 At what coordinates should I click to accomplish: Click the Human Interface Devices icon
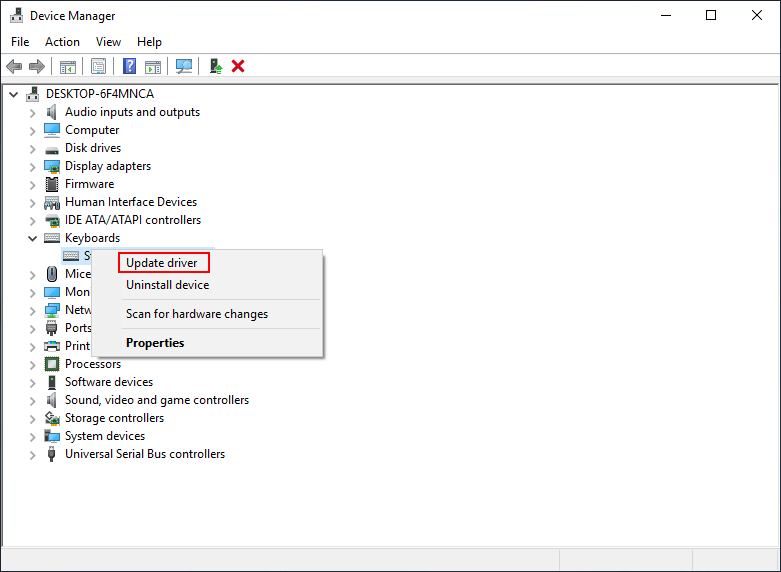[x=52, y=202]
